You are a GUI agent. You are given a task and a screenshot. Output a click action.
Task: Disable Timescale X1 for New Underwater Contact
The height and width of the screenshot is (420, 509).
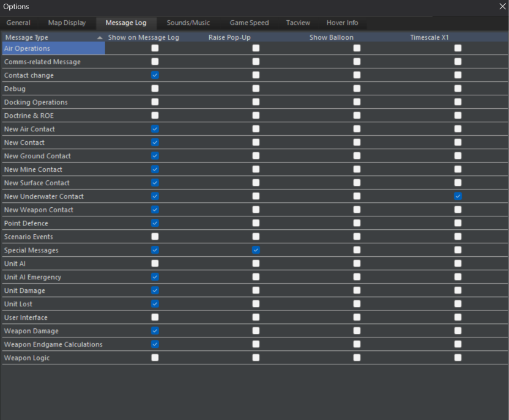coord(458,196)
